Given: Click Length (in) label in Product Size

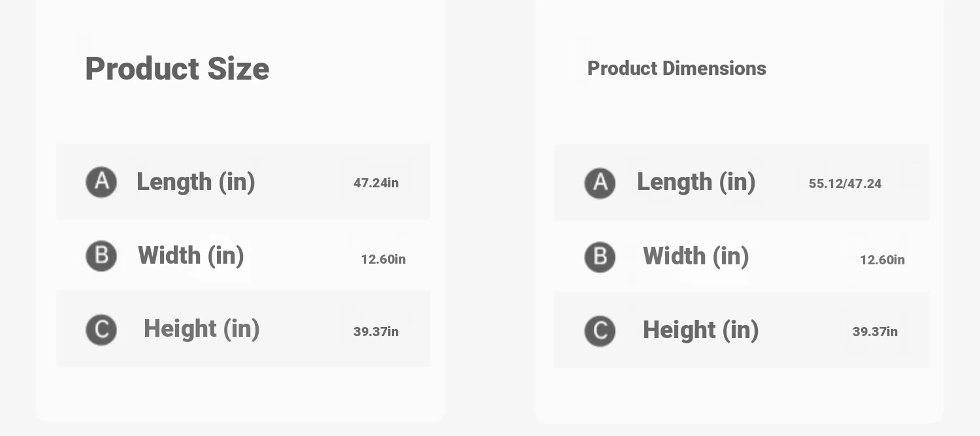Looking at the screenshot, I should point(196,182).
